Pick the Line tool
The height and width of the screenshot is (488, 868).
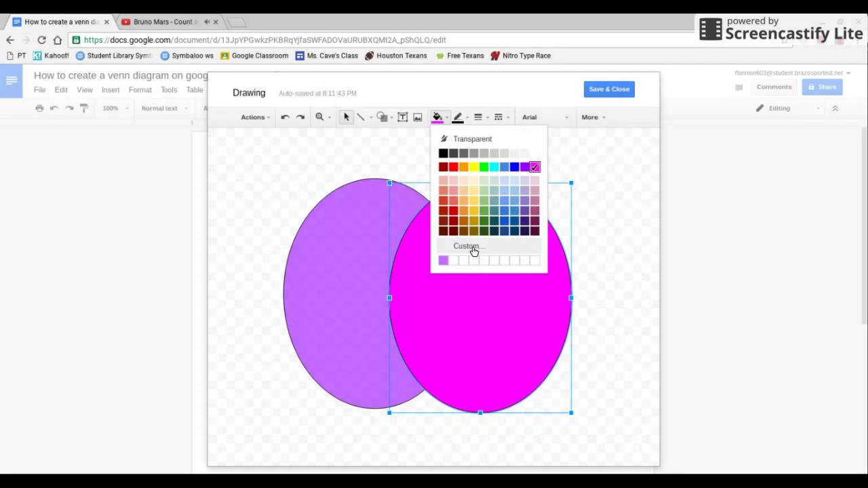tap(361, 117)
